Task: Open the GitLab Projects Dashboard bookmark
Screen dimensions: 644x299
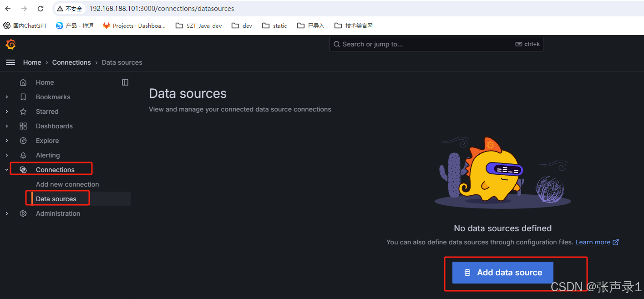Action: pyautogui.click(x=134, y=26)
